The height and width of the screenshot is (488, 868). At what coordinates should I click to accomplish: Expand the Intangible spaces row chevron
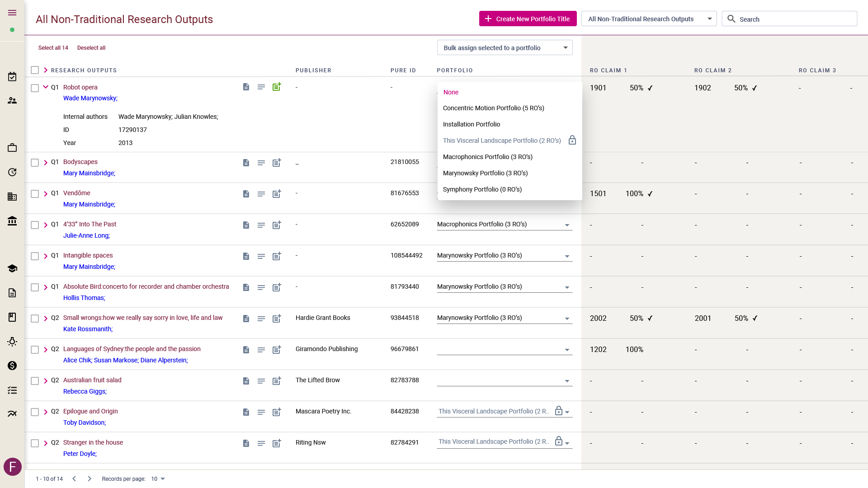pos(46,256)
